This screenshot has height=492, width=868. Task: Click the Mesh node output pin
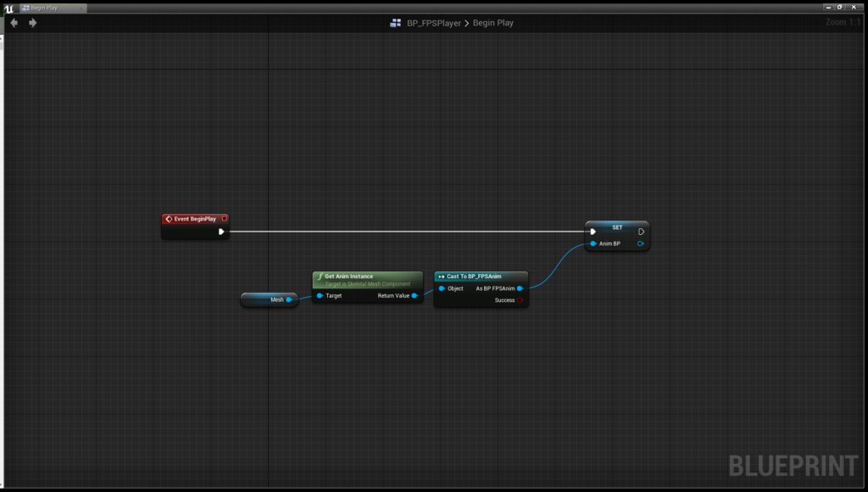(289, 299)
